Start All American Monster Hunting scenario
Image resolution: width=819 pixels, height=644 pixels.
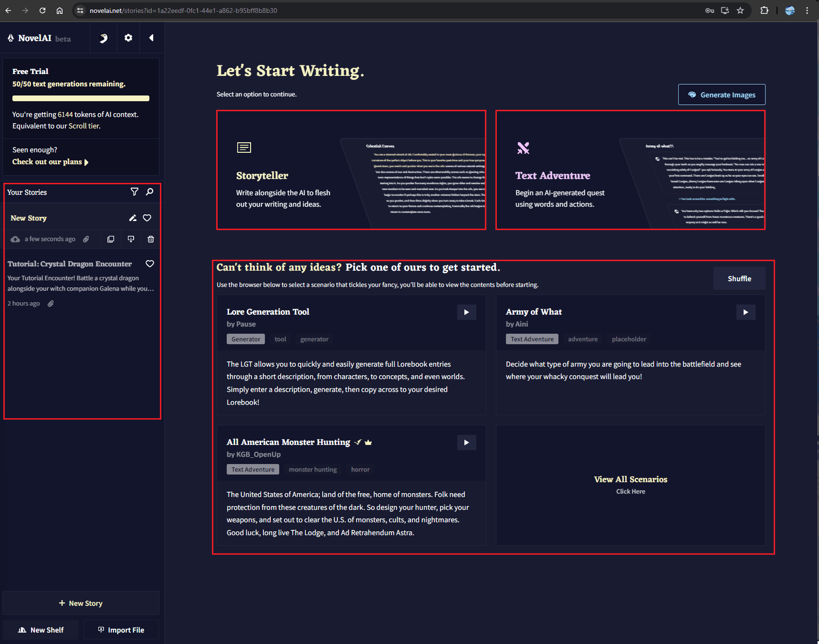pos(466,443)
